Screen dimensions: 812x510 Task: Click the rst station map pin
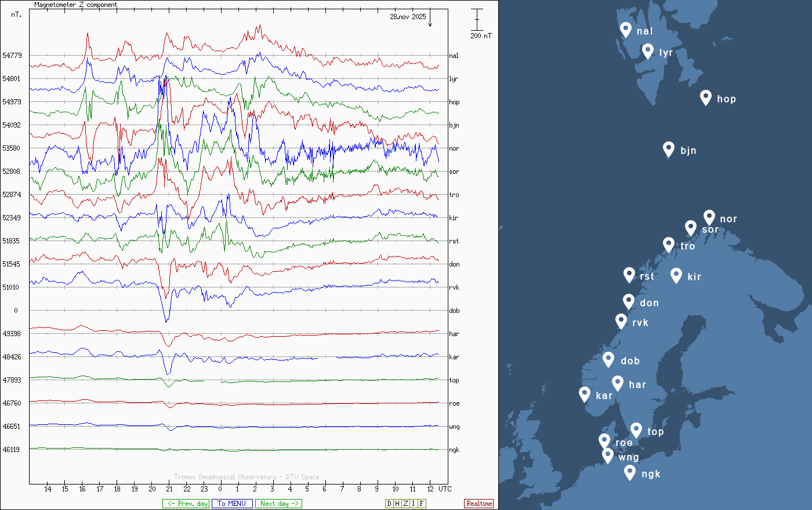coord(629,275)
